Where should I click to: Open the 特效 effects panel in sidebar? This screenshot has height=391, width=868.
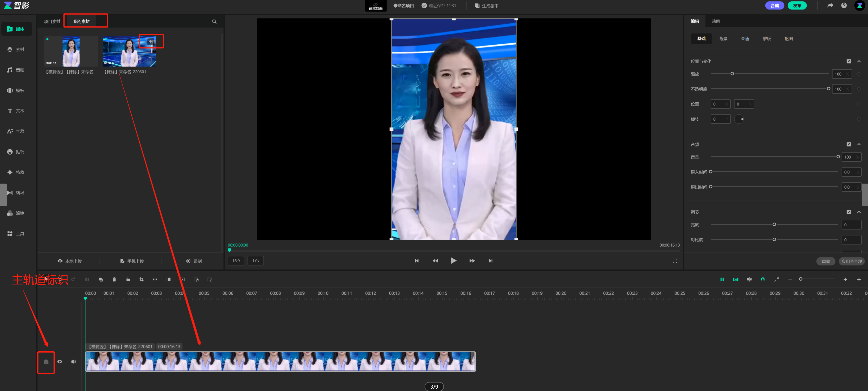pyautogui.click(x=16, y=172)
